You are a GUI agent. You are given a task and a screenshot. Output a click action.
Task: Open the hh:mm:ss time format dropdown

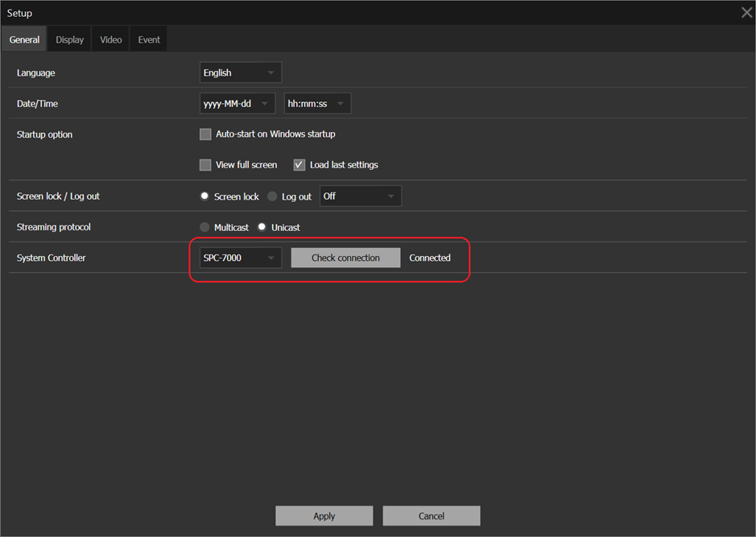pyautogui.click(x=317, y=104)
